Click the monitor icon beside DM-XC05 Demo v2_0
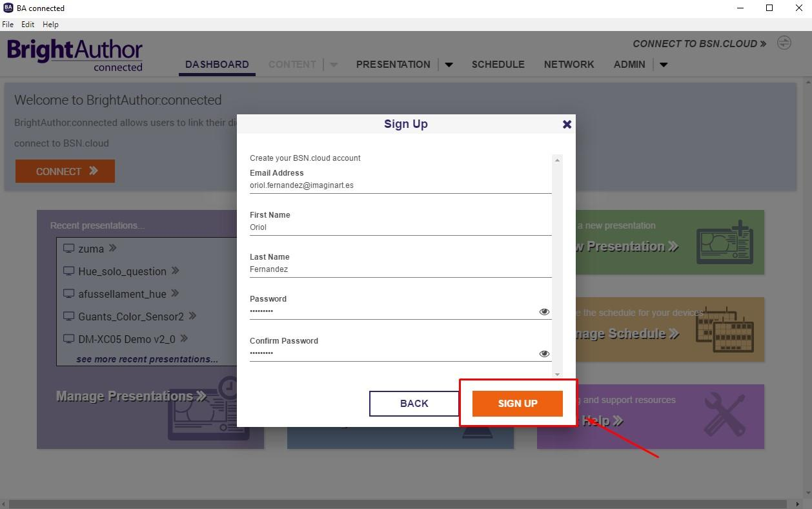The image size is (812, 509). click(68, 338)
